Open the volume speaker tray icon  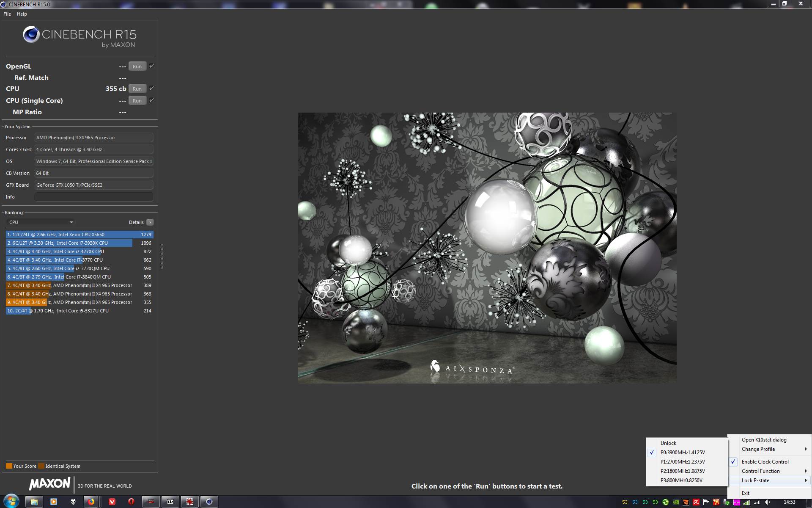[x=767, y=502]
